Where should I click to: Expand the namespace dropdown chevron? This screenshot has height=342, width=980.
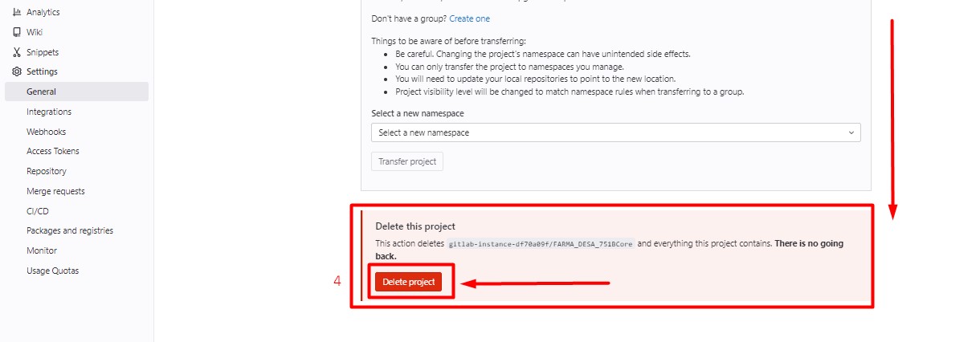click(x=851, y=132)
